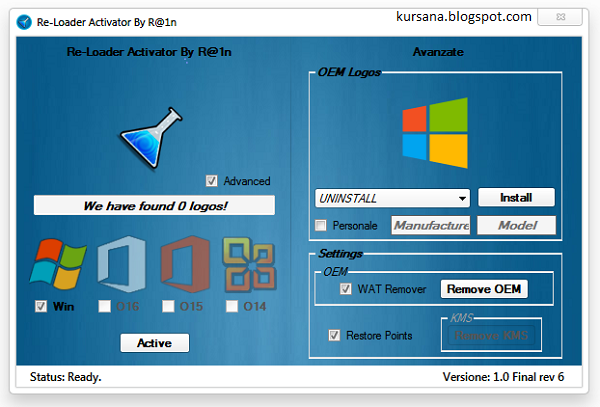Click the Remove KMS button
This screenshot has width=600, height=407.
coord(491,335)
